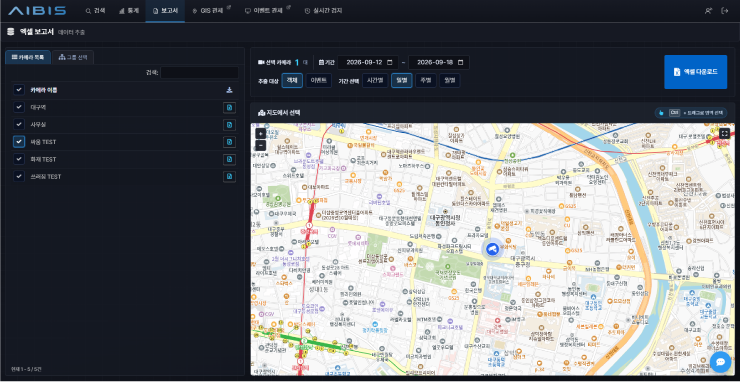
Task: Open the chat support bubble
Action: (x=720, y=362)
